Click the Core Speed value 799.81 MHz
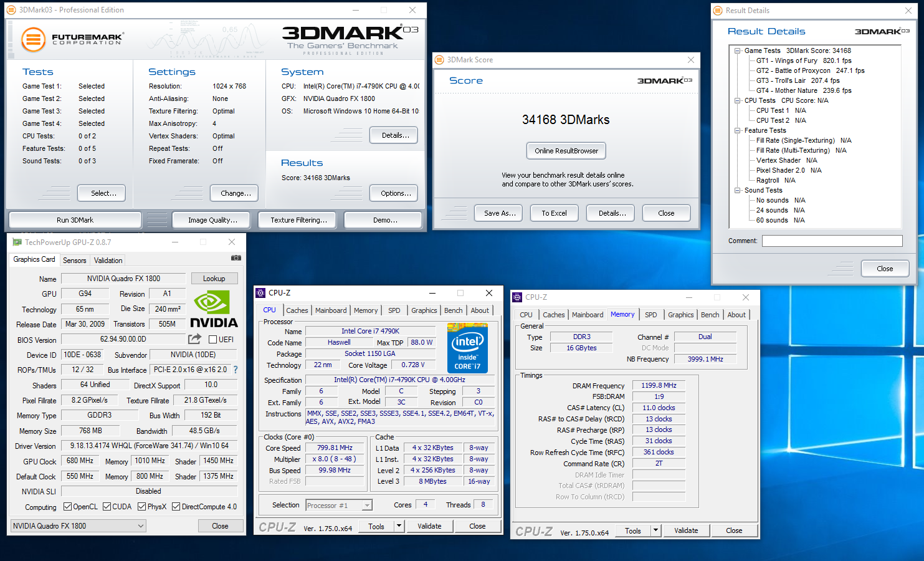924x561 pixels. click(x=335, y=448)
